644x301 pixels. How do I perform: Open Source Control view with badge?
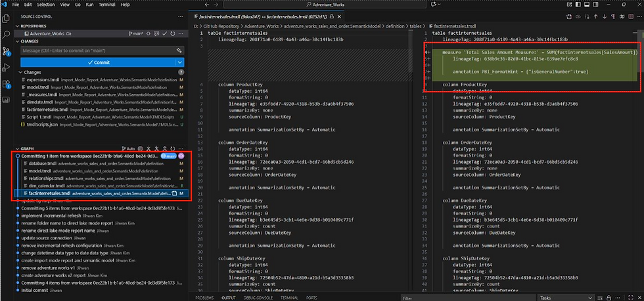click(x=7, y=51)
